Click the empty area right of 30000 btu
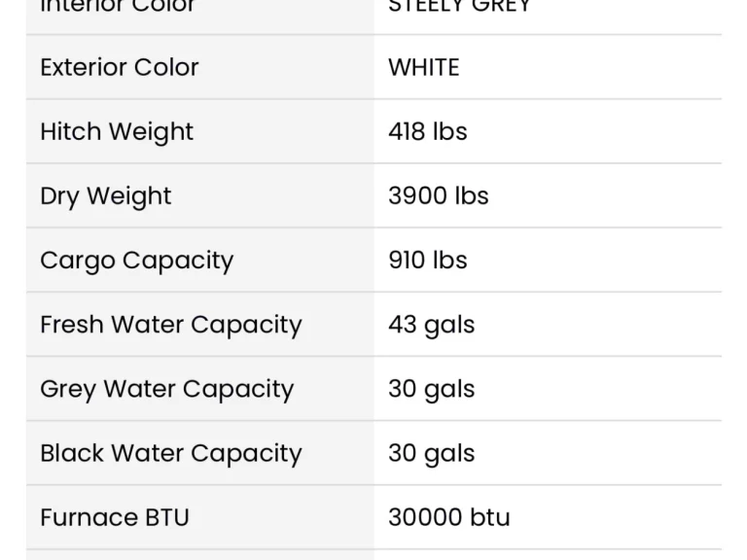The width and height of the screenshot is (747, 560). click(616, 517)
